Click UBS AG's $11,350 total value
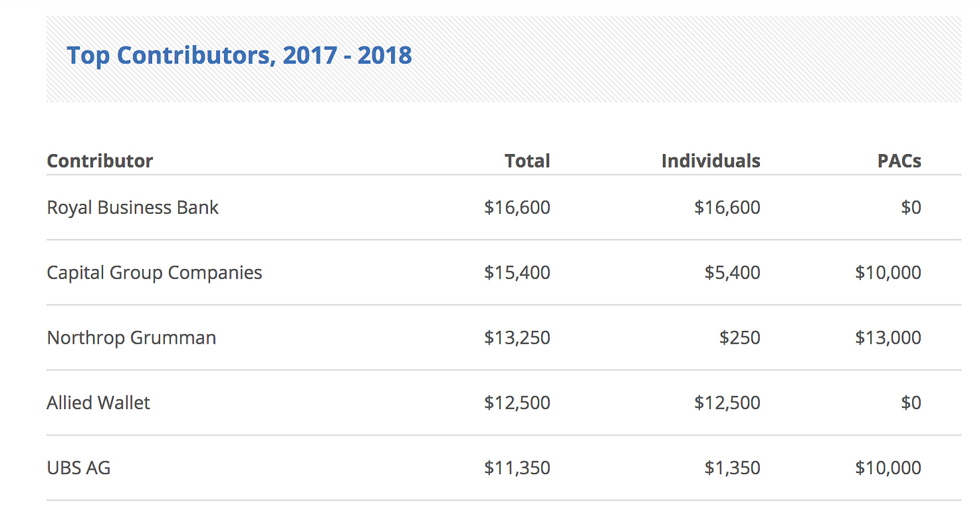The image size is (980, 530). point(517,468)
